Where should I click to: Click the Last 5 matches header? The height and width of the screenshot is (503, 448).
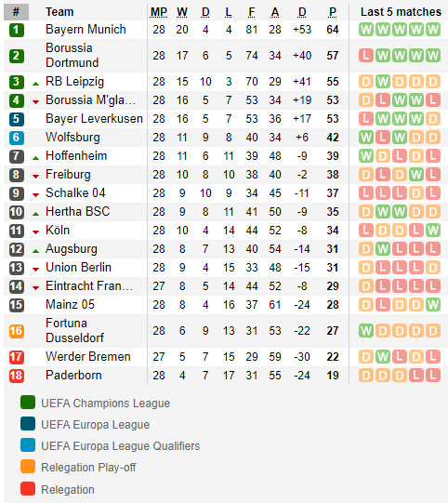click(x=401, y=12)
